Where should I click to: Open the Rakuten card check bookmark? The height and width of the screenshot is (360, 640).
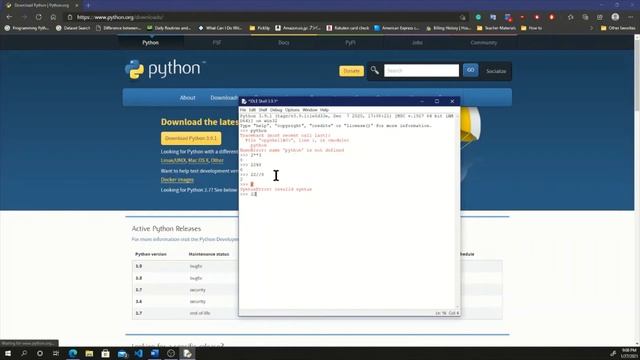[x=348, y=28]
